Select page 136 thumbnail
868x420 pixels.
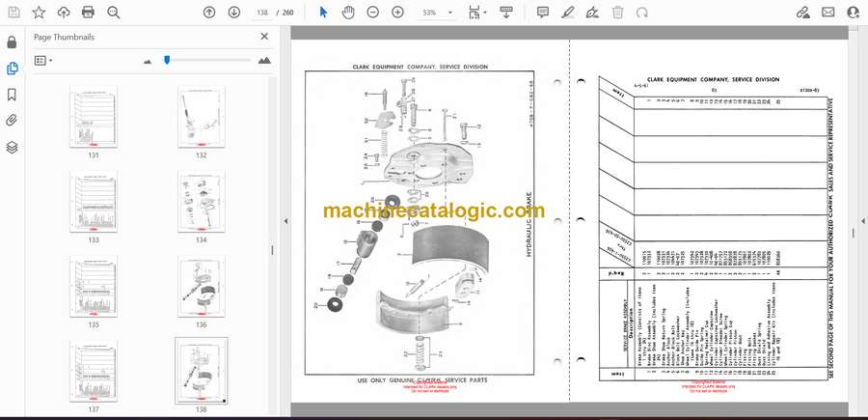[201, 287]
